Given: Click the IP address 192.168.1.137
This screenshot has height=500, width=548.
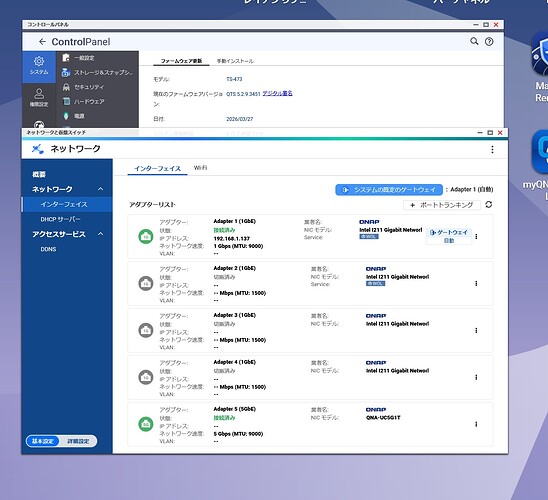Looking at the screenshot, I should [x=232, y=239].
